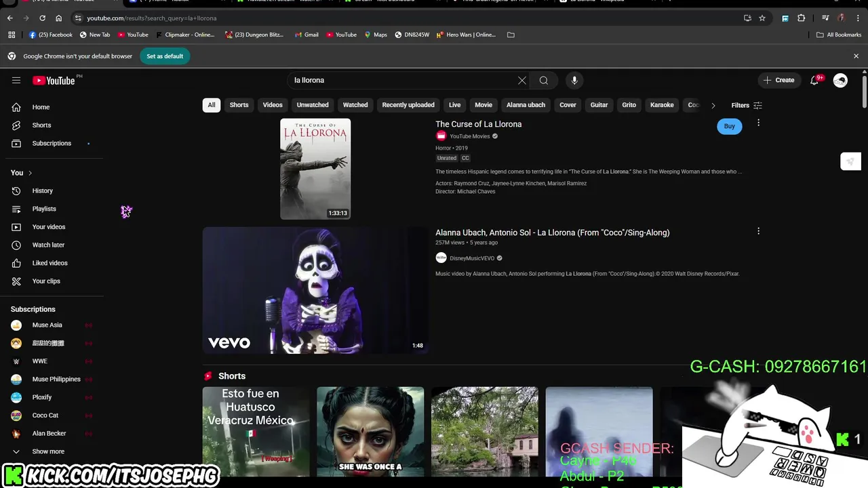Click the la llorona search input field
This screenshot has width=868, height=488.
click(x=403, y=80)
